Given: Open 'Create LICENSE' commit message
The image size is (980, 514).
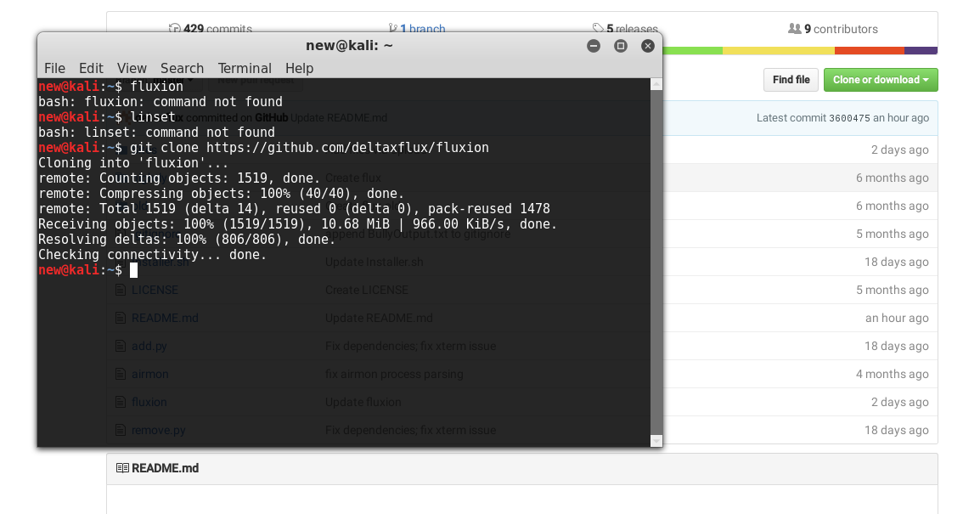Looking at the screenshot, I should click(366, 291).
